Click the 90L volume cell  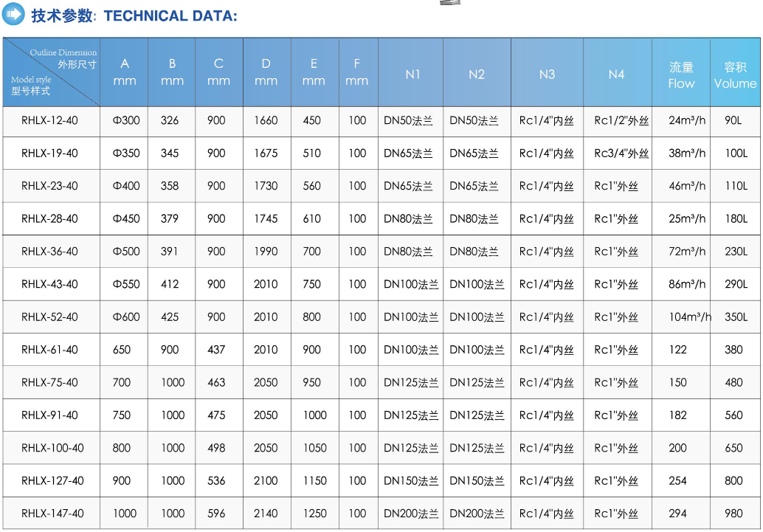point(733,120)
